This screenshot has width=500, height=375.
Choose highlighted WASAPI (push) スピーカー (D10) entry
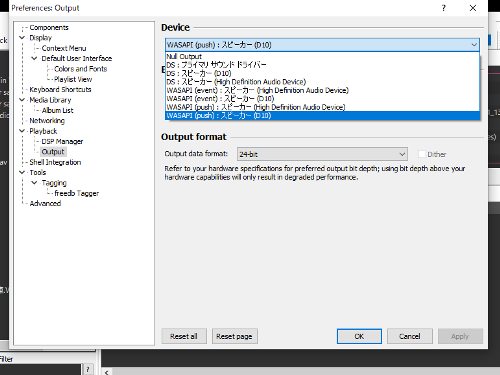tap(322, 116)
